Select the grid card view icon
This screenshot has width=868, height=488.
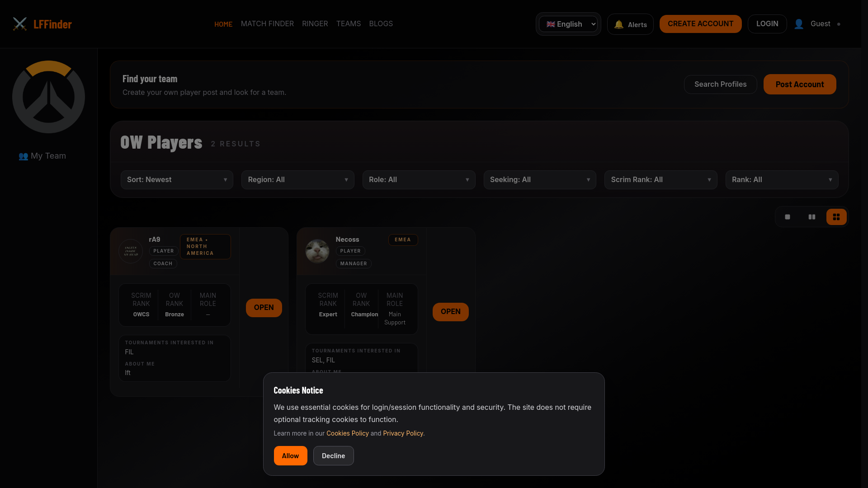coord(836,217)
